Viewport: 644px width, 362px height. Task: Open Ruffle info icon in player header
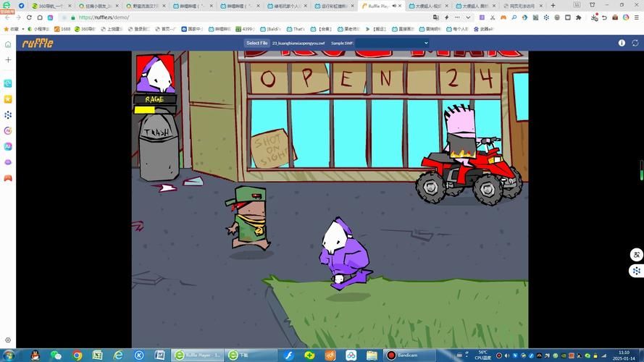click(x=622, y=43)
